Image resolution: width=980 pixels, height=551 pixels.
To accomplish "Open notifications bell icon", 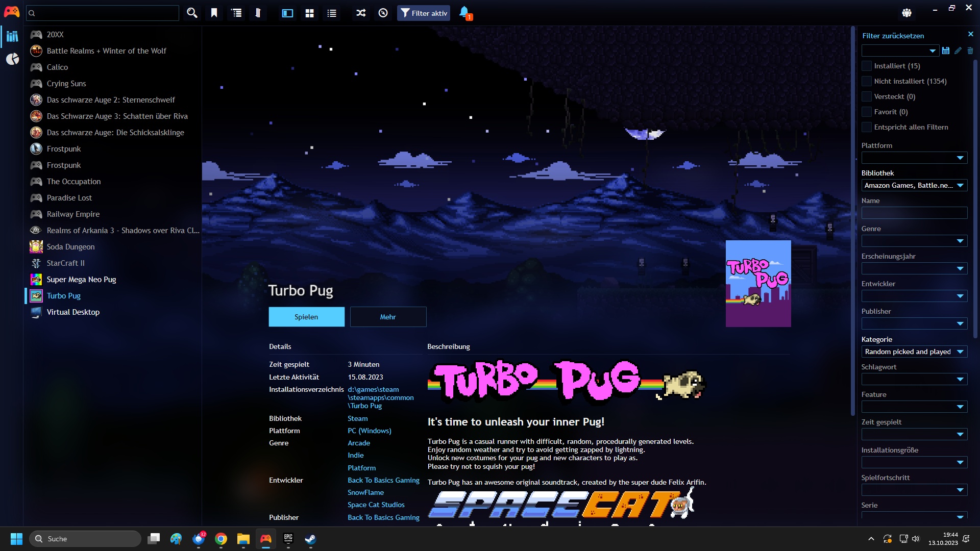I will [x=464, y=12].
